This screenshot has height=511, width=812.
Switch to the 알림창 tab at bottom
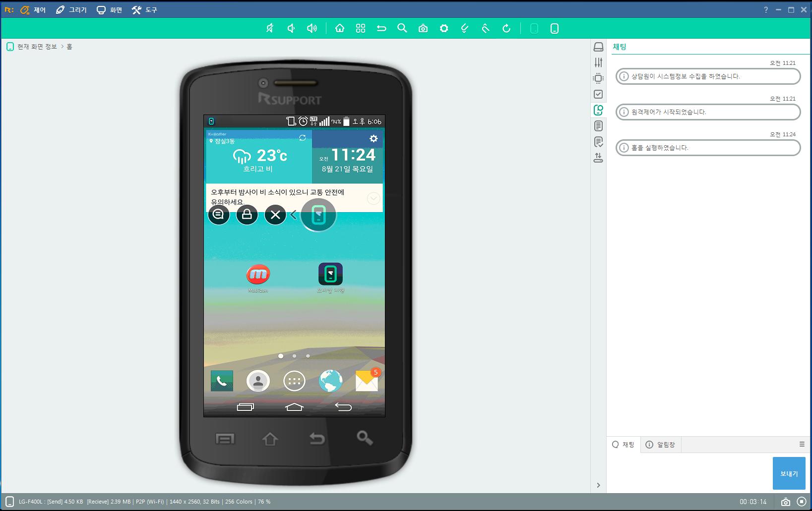661,445
